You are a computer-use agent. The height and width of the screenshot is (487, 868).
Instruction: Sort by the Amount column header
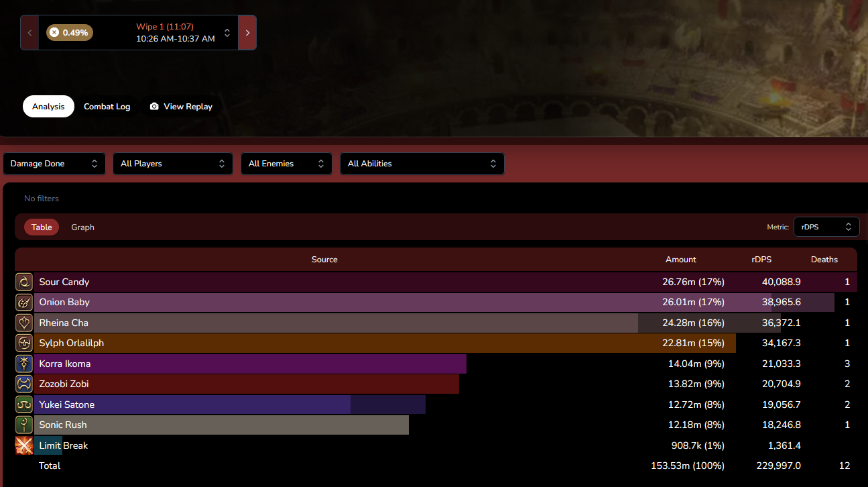pyautogui.click(x=681, y=260)
